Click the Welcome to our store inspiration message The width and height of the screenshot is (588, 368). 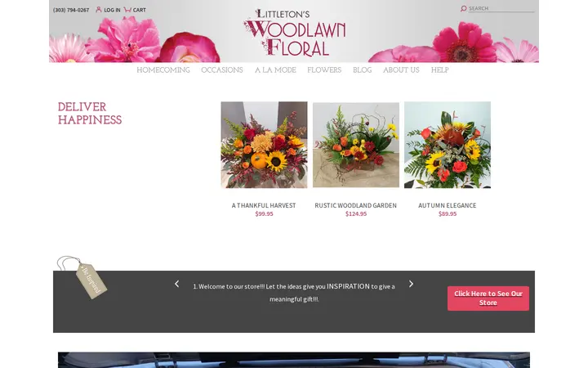pyautogui.click(x=294, y=293)
